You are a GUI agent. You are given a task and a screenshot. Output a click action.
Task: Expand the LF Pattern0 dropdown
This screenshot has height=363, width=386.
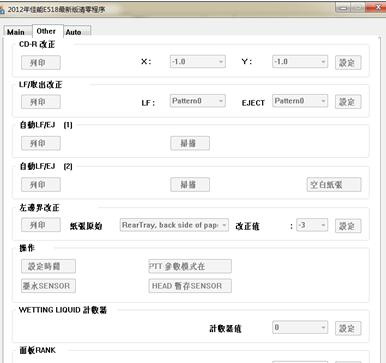[198, 101]
